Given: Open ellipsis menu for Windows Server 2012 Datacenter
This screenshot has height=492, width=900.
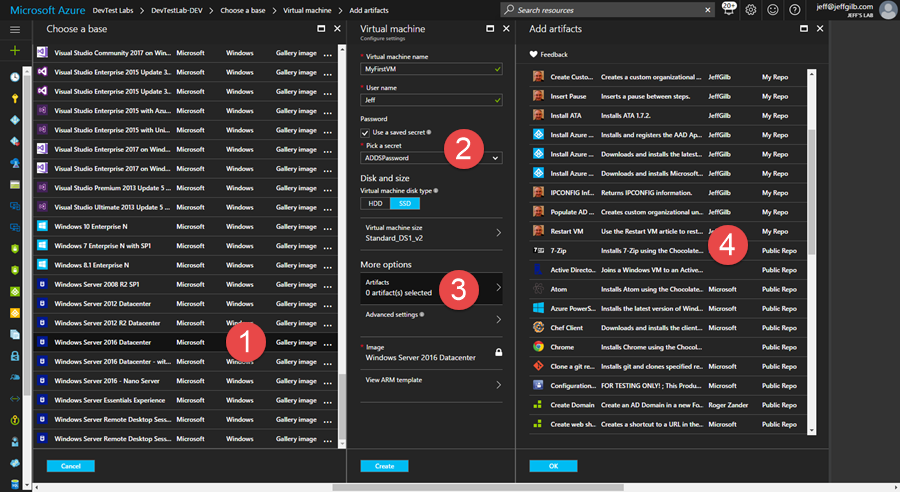Looking at the screenshot, I should 328,305.
